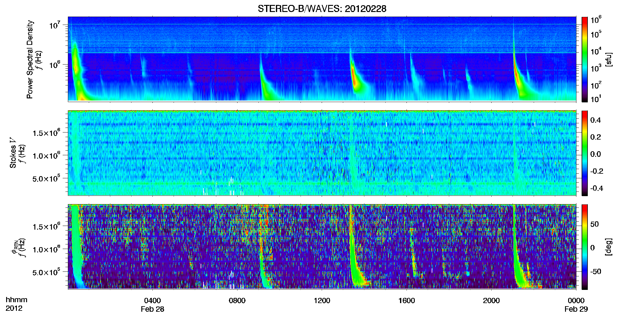Image resolution: width=644 pixels, height=332 pixels.
Task: Click 1.0×10^6 tick on the Stokes V axis
Action: tap(46, 156)
